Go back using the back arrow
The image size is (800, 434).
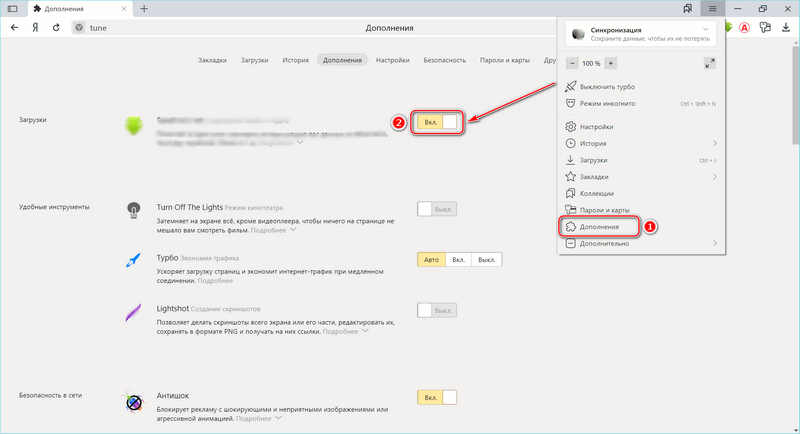14,28
